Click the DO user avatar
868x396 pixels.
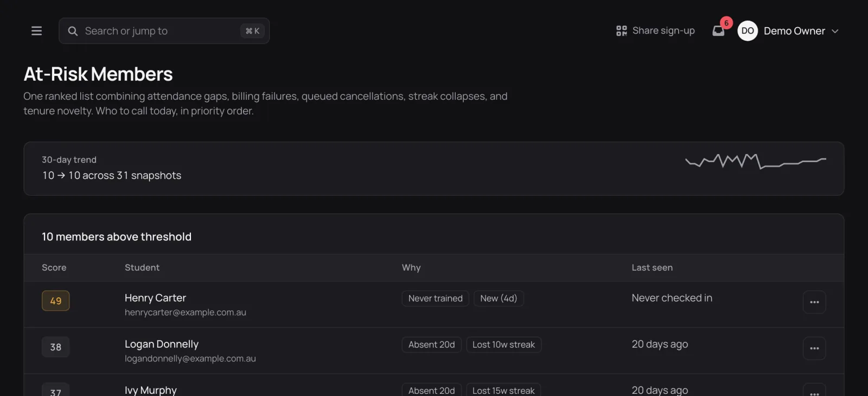[748, 31]
